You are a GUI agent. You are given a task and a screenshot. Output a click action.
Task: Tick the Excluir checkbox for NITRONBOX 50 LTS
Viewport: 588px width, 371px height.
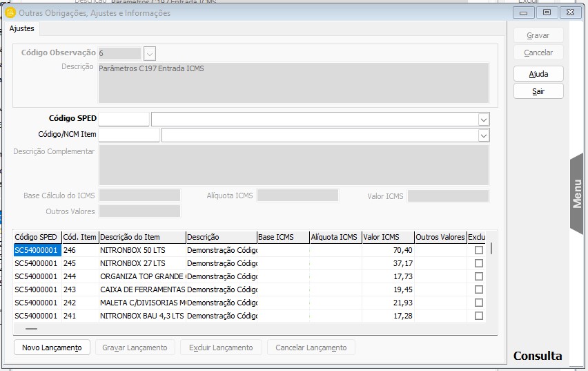(479, 250)
